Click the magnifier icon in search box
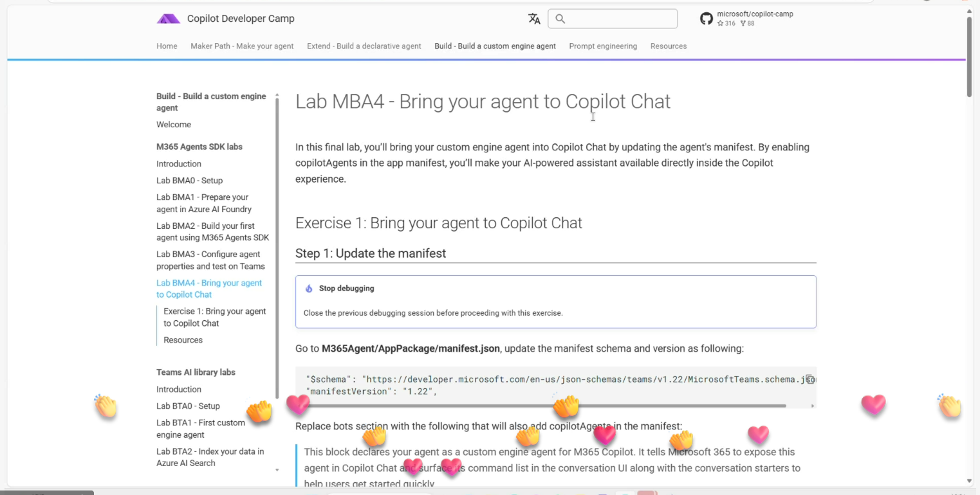Image resolution: width=980 pixels, height=495 pixels. coord(560,19)
